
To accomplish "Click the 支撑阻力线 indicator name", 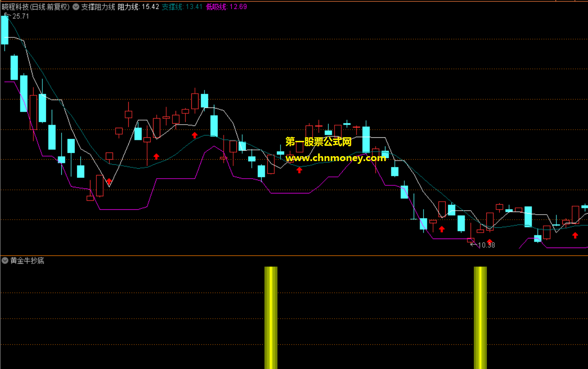I will (98, 7).
